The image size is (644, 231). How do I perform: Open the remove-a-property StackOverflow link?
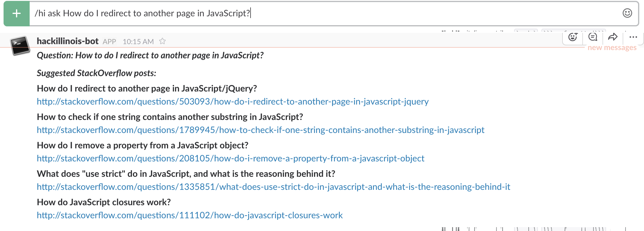click(231, 158)
